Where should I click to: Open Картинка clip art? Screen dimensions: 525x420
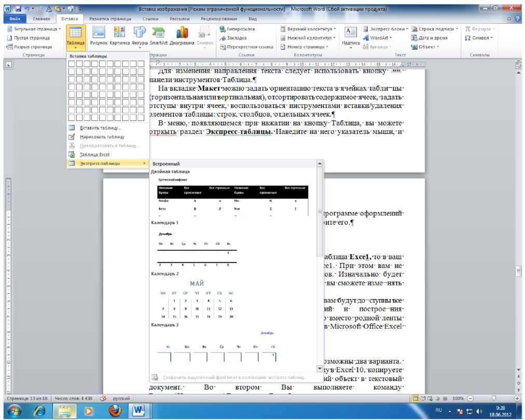119,36
